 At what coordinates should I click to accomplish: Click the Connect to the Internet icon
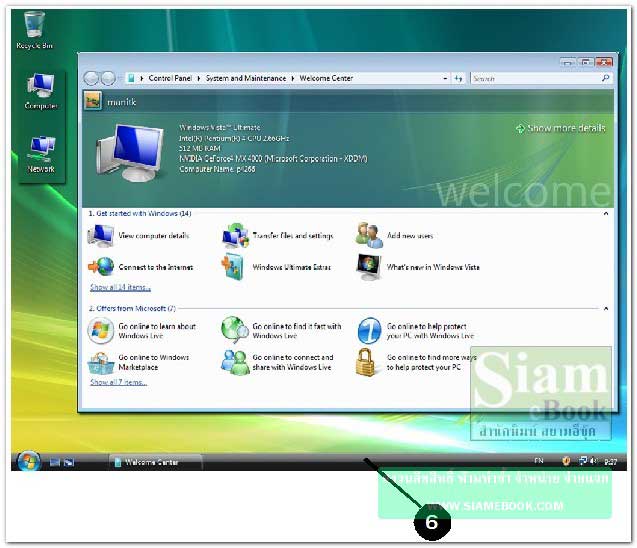click(x=101, y=267)
